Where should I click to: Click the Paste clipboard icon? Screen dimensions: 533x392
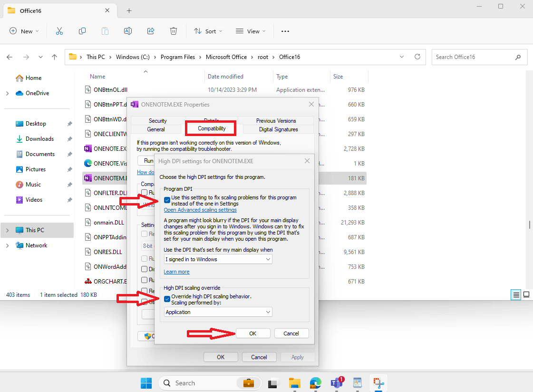point(105,31)
